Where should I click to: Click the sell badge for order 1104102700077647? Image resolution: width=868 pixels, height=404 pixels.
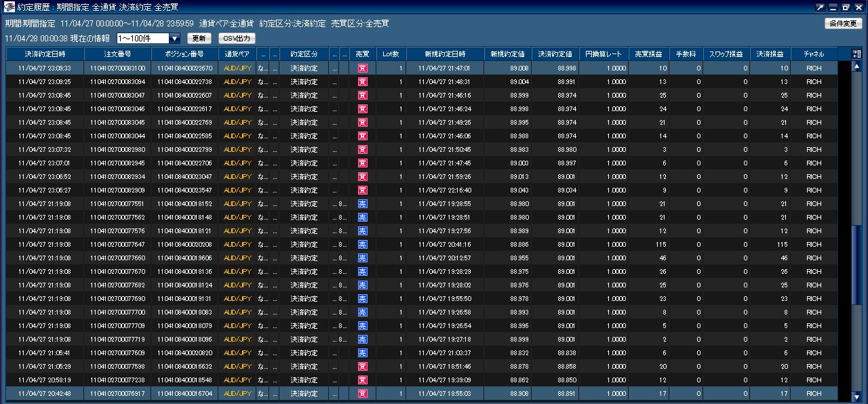363,244
